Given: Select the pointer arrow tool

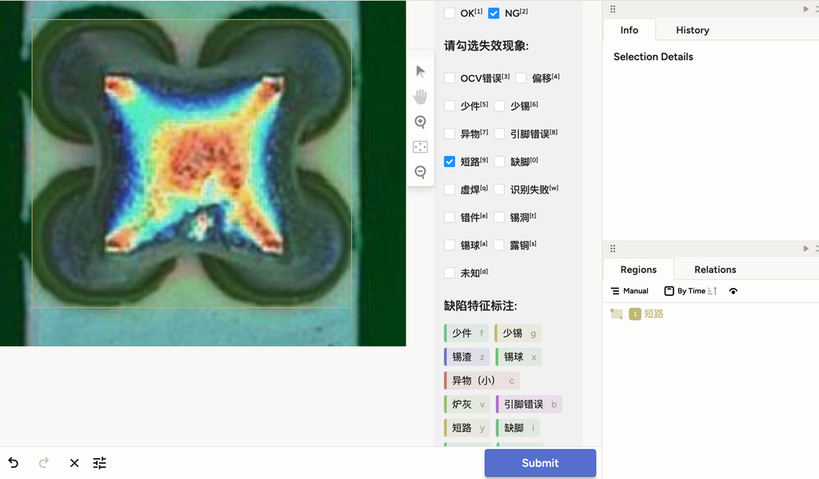Looking at the screenshot, I should coord(420,72).
